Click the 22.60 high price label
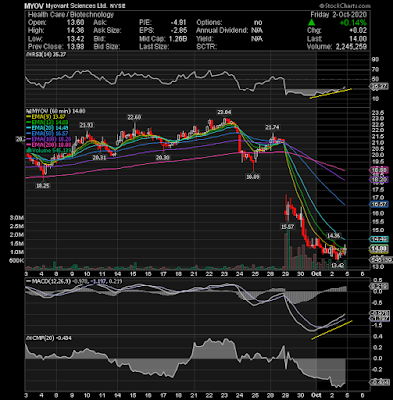Image resolution: width=393 pixels, height=400 pixels. [134, 117]
